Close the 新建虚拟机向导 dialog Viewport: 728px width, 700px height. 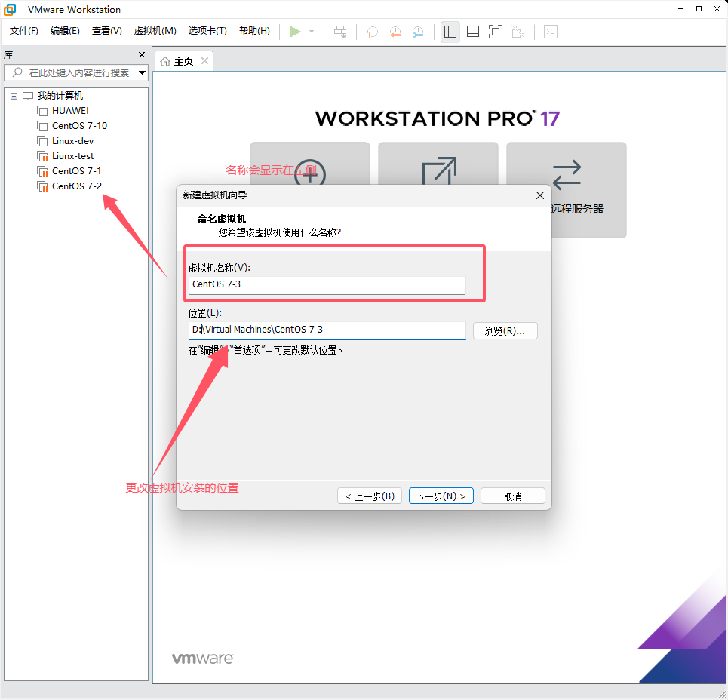click(x=540, y=195)
